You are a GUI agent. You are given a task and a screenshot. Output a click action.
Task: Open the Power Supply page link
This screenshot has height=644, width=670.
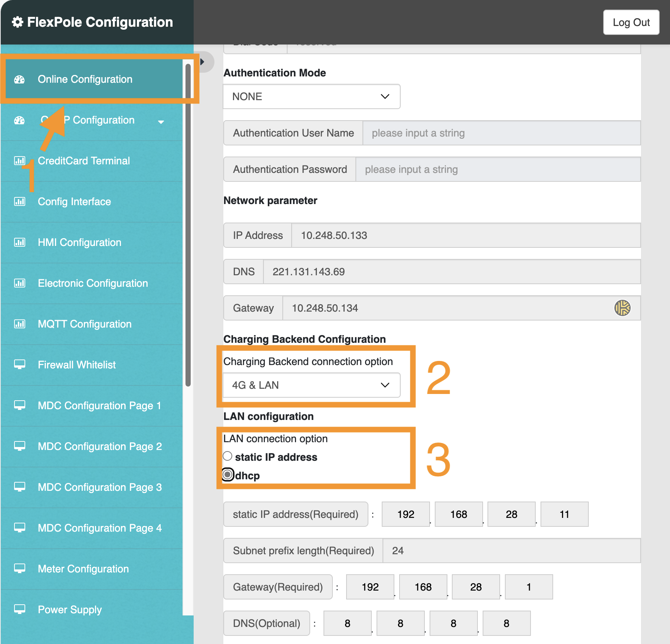[x=70, y=610]
